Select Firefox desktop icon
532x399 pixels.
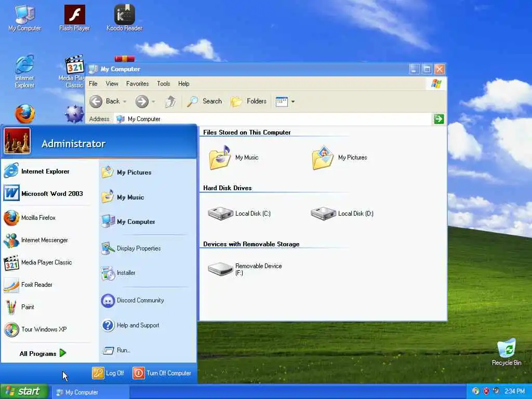pos(24,114)
